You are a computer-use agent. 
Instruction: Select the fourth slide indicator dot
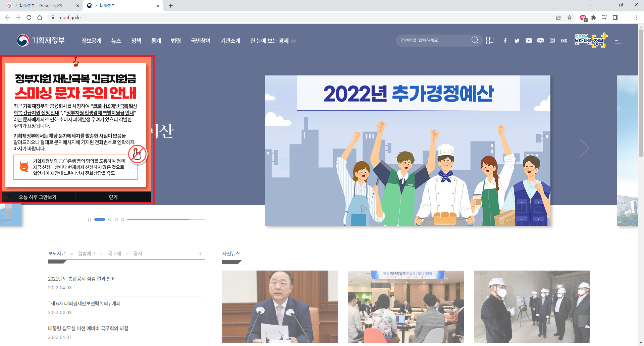pyautogui.click(x=122, y=220)
